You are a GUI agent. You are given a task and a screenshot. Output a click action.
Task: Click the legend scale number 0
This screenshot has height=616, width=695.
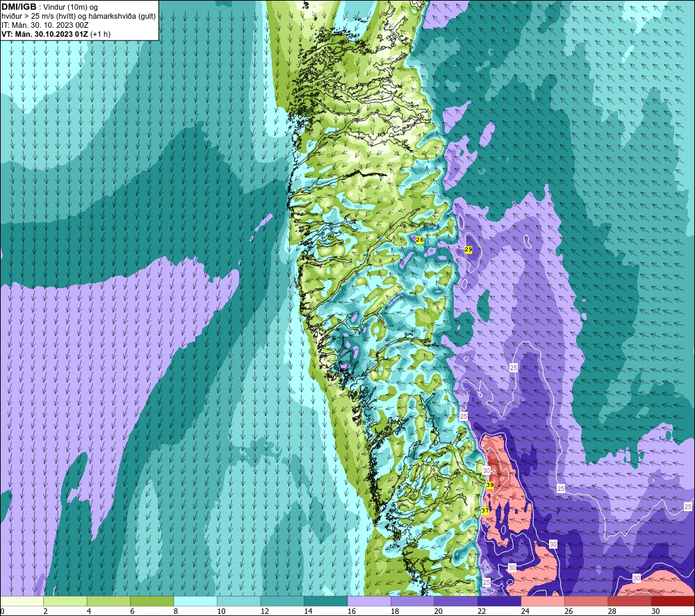pyautogui.click(x=2, y=611)
